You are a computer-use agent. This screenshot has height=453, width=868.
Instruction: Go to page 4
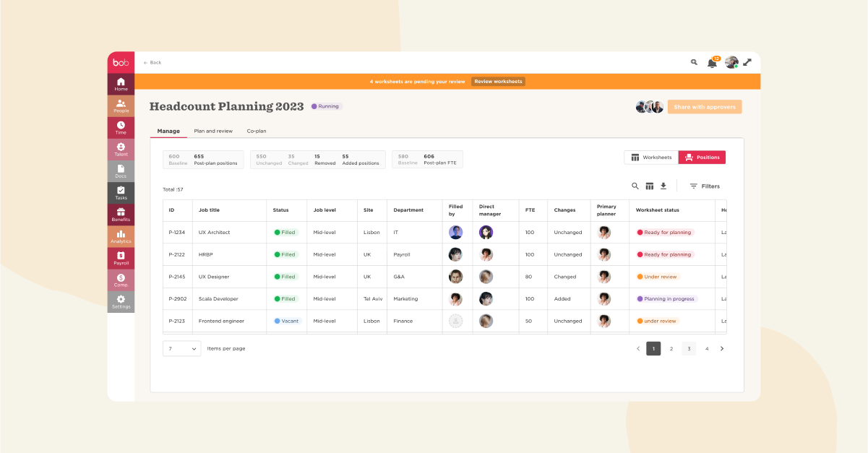click(x=707, y=348)
